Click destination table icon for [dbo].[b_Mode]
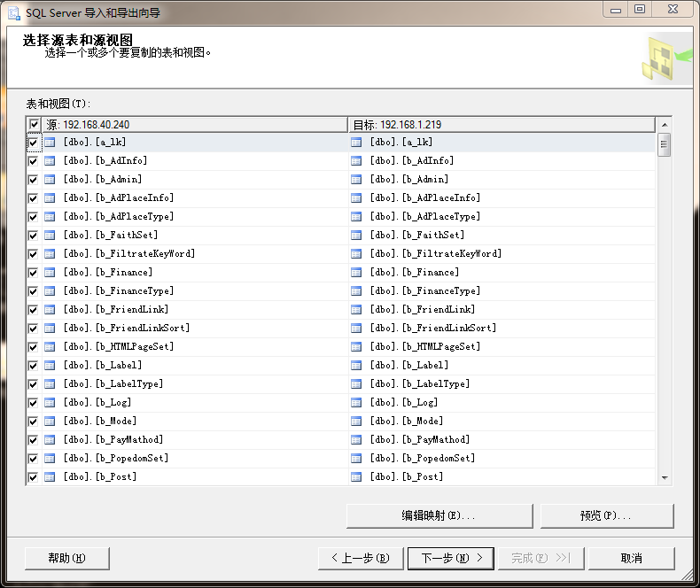The width and height of the screenshot is (700, 588). [x=356, y=422]
